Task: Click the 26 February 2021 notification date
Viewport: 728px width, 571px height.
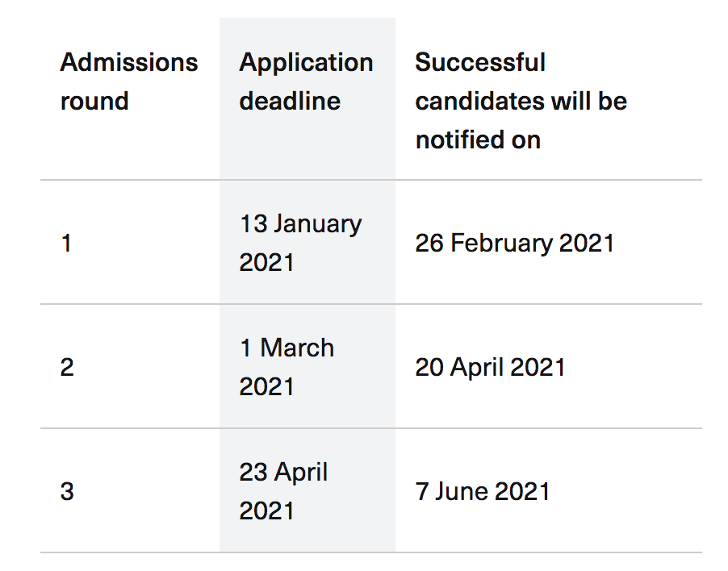Action: [515, 243]
